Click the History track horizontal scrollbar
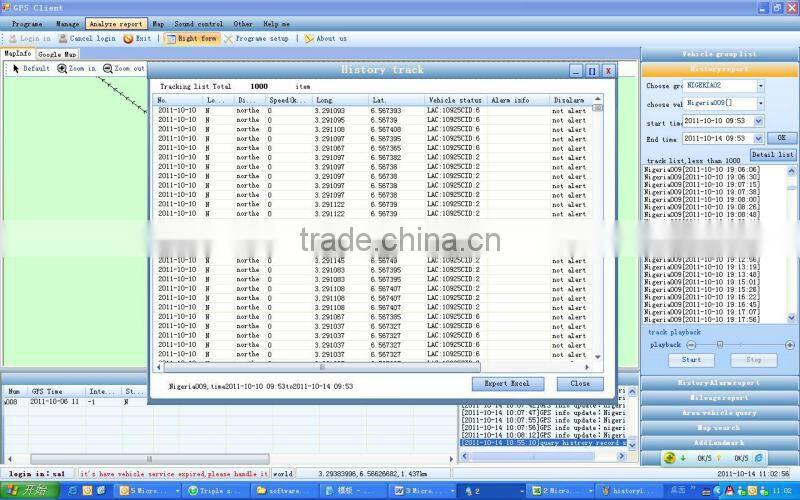 (321, 367)
